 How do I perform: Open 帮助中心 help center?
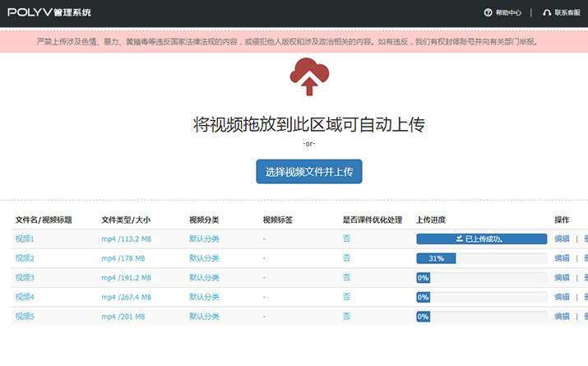point(502,12)
